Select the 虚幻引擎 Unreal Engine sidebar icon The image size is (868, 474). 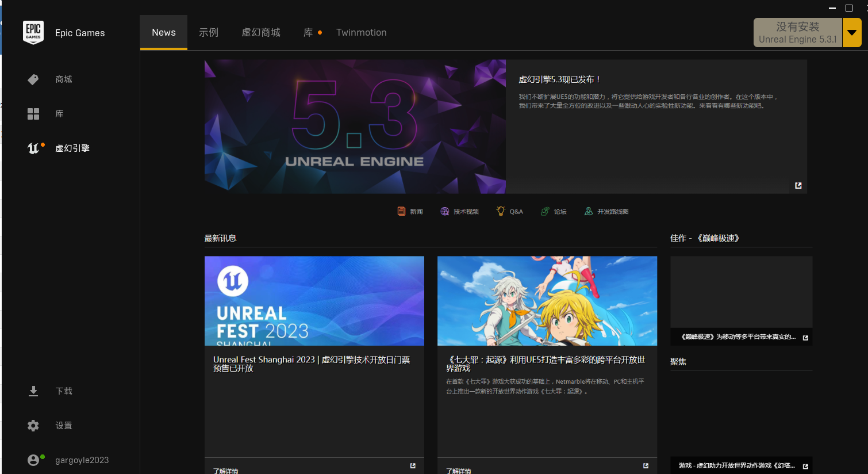click(34, 148)
